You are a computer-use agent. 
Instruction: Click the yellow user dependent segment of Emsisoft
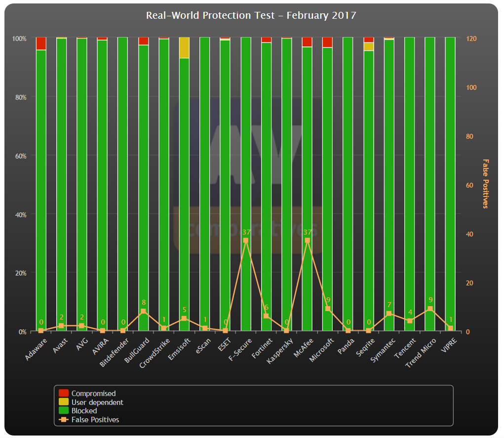184,47
